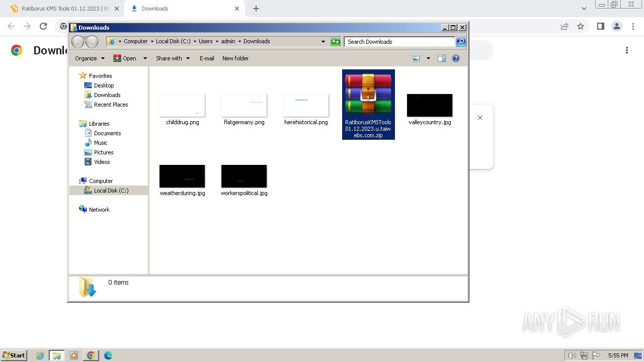This screenshot has height=362, width=644.
Task: Select Local Disk (C:) in the tree
Action: point(111,191)
